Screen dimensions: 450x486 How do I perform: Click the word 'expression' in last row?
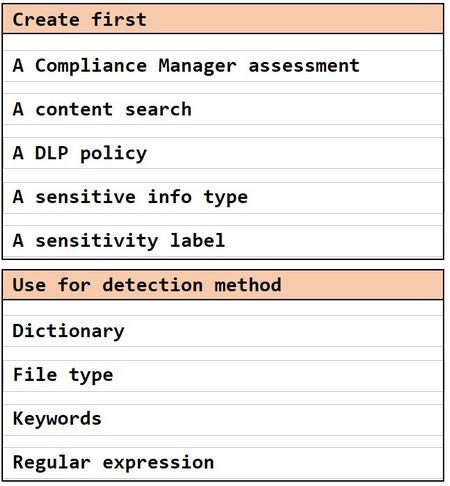tap(158, 463)
